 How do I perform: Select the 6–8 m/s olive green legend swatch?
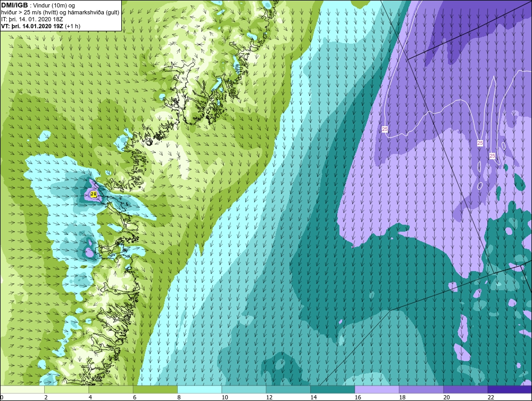pyautogui.click(x=155, y=389)
